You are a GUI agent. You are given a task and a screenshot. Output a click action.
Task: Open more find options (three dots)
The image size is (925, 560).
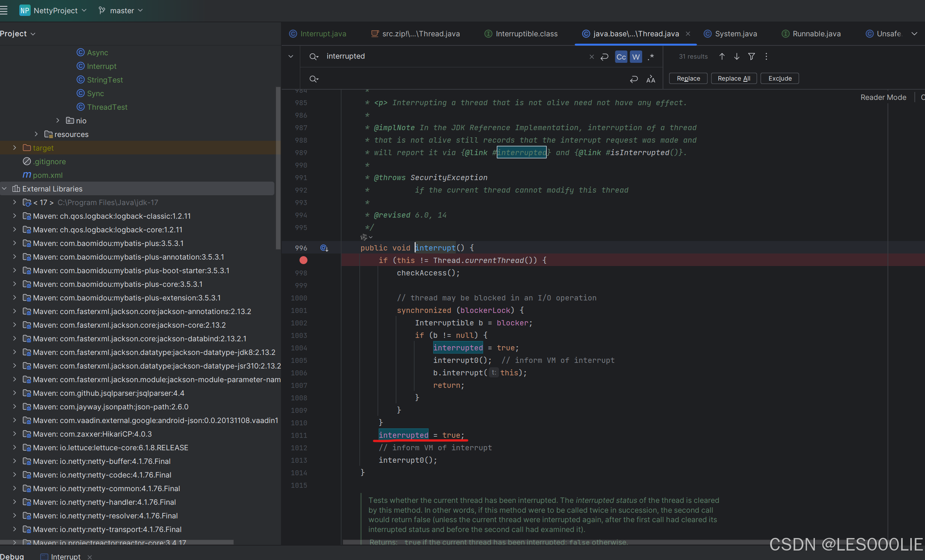(766, 56)
